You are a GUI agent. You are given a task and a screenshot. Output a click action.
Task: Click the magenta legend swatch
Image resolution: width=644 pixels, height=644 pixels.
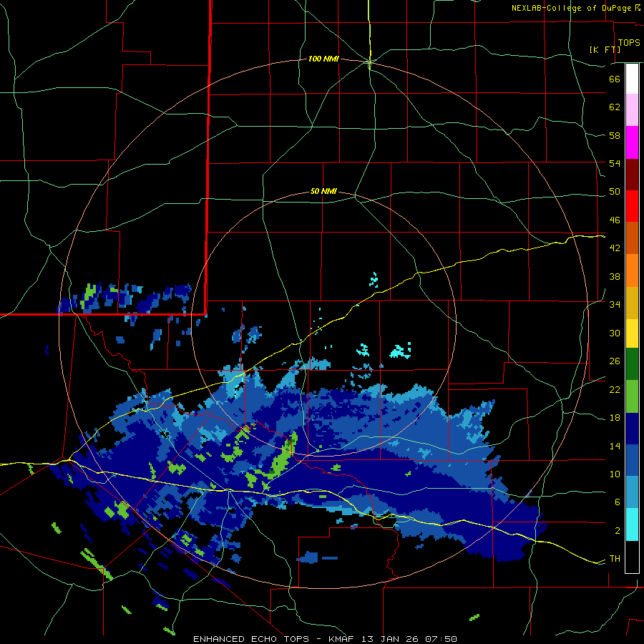pyautogui.click(x=632, y=142)
